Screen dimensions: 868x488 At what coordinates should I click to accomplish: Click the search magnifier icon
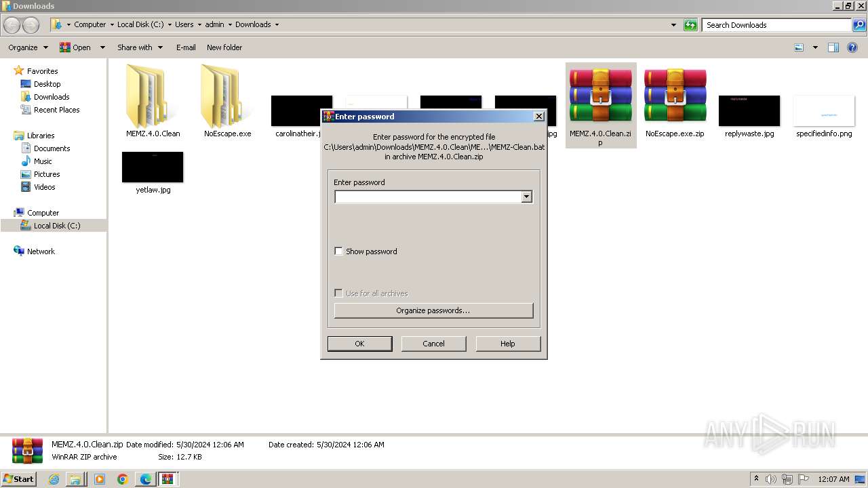click(x=859, y=25)
